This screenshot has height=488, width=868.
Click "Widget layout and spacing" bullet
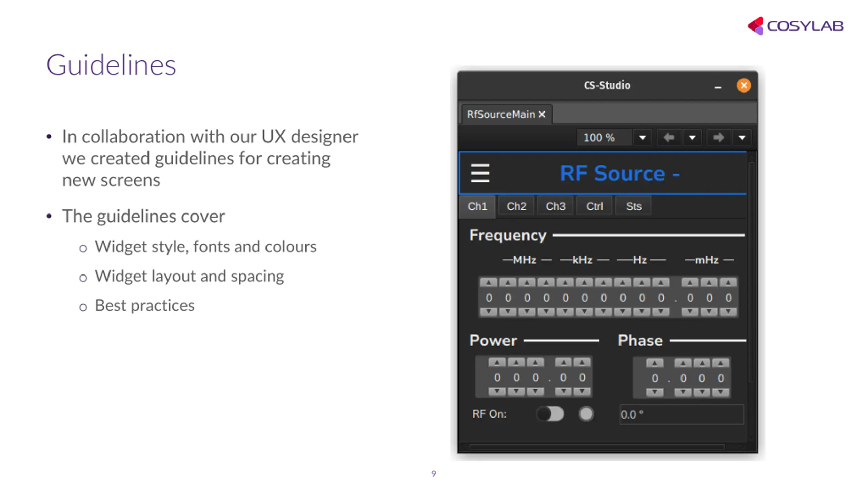189,276
